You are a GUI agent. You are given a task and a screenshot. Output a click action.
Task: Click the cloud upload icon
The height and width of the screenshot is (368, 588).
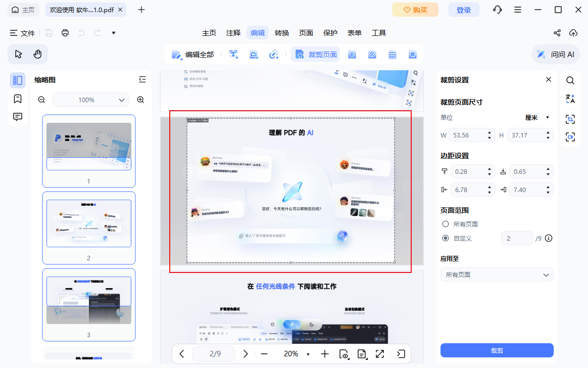click(x=573, y=33)
